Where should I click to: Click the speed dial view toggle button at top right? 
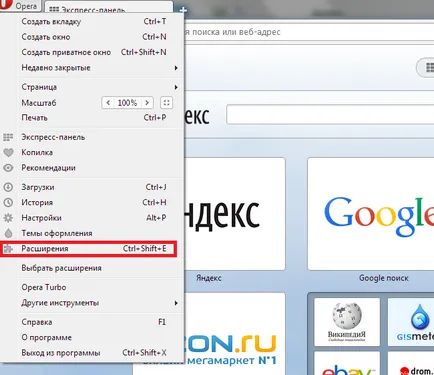click(x=426, y=68)
